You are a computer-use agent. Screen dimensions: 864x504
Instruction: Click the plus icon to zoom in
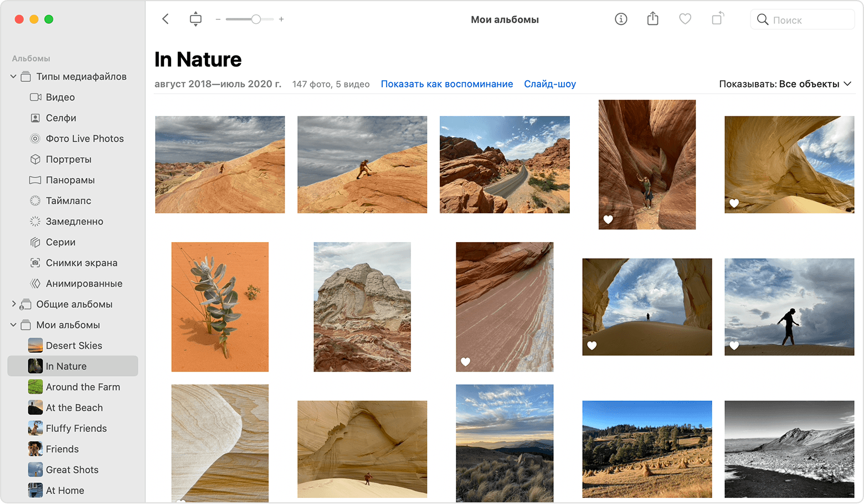click(x=281, y=19)
